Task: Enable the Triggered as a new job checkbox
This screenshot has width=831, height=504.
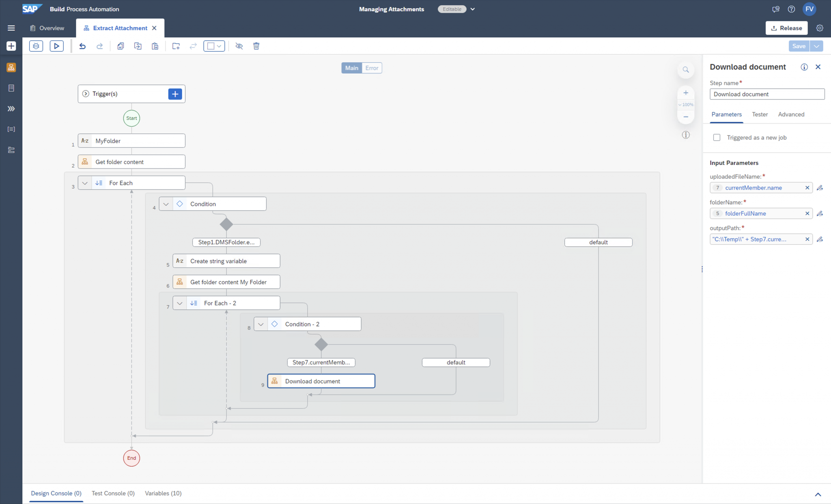Action: [717, 138]
